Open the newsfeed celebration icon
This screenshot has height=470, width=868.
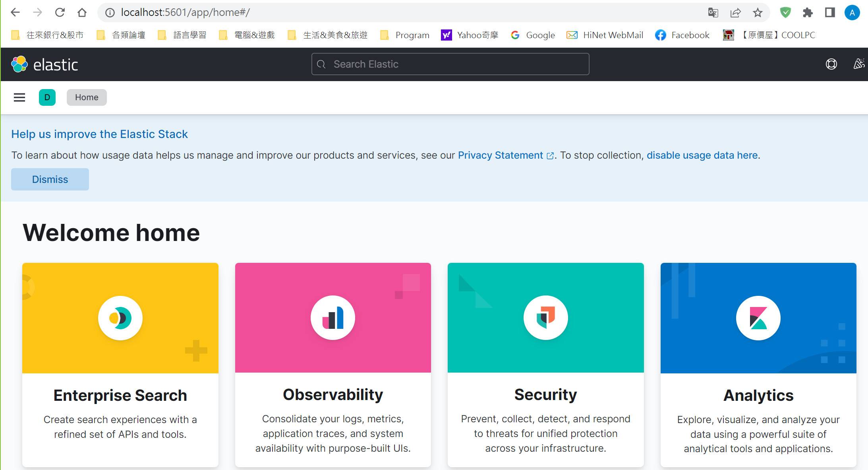859,64
